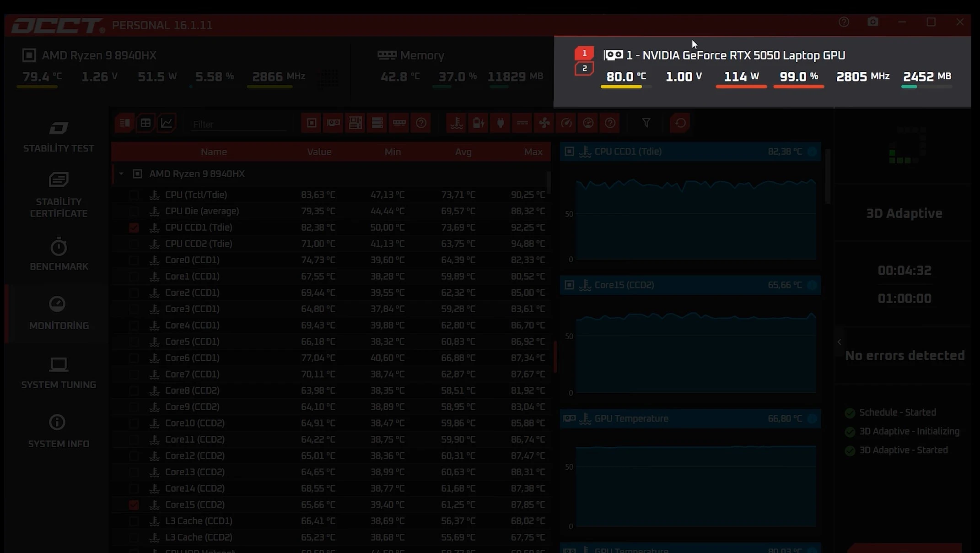Click the color dot on CPU CCD1 graph
980x553 pixels.
812,152
